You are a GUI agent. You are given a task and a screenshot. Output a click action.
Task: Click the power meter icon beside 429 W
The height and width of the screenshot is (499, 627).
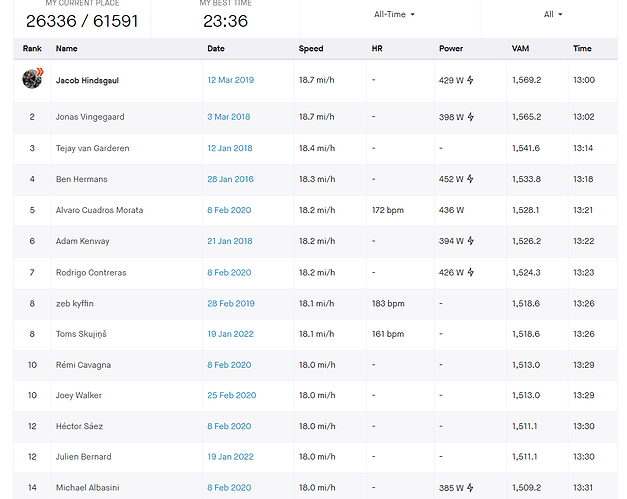(x=470, y=80)
